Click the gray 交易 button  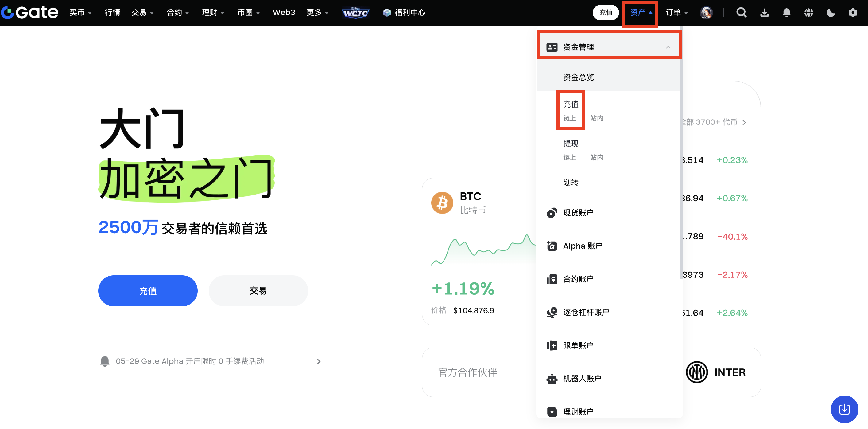click(258, 291)
